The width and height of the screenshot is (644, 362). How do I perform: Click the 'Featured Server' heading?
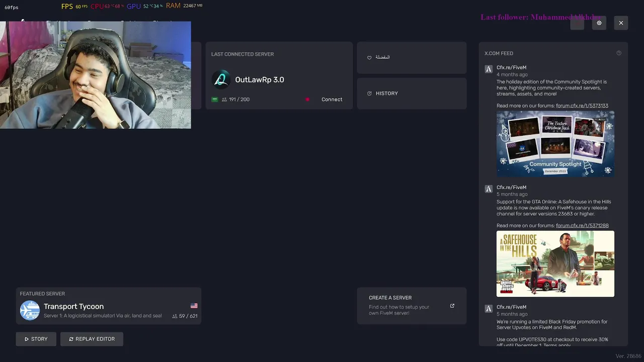(42, 294)
